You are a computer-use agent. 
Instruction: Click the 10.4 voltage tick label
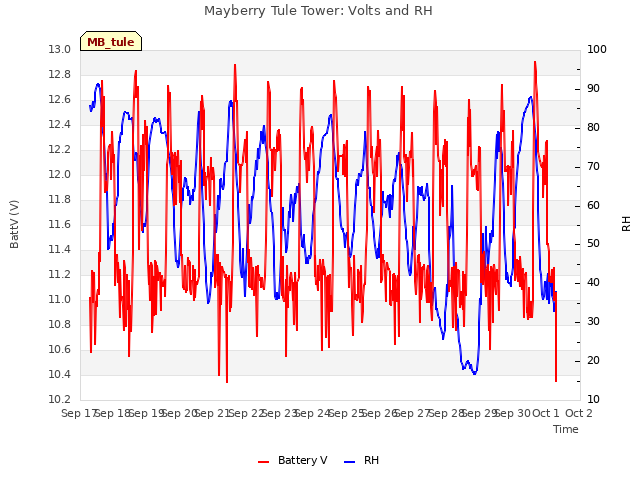pos(60,375)
